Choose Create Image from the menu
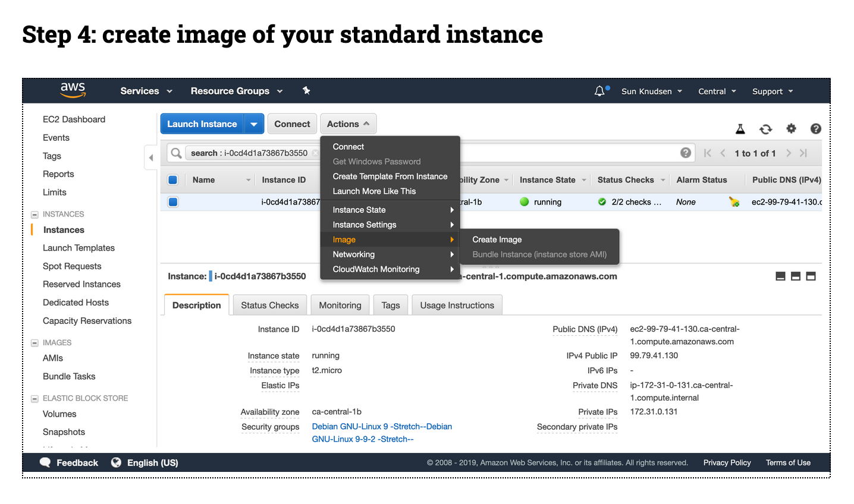 coord(497,240)
